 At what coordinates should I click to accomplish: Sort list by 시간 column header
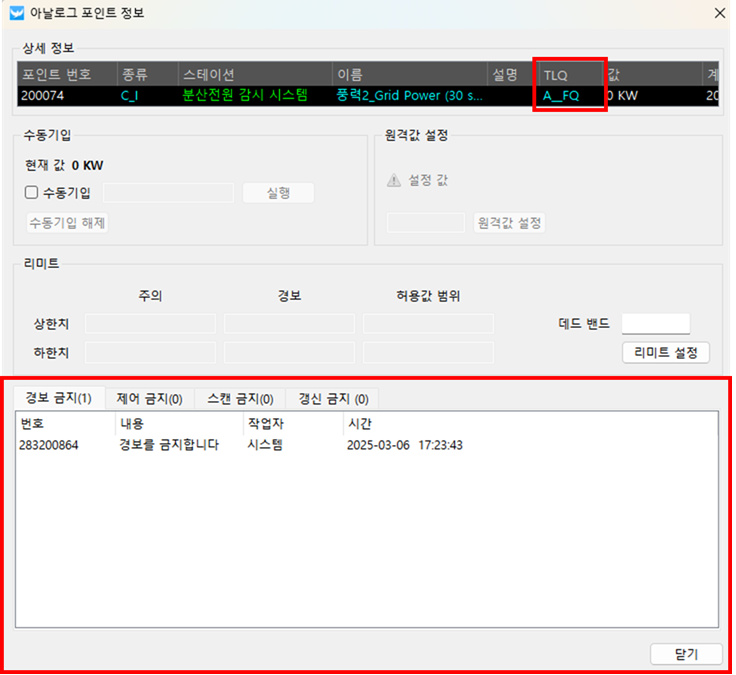360,424
